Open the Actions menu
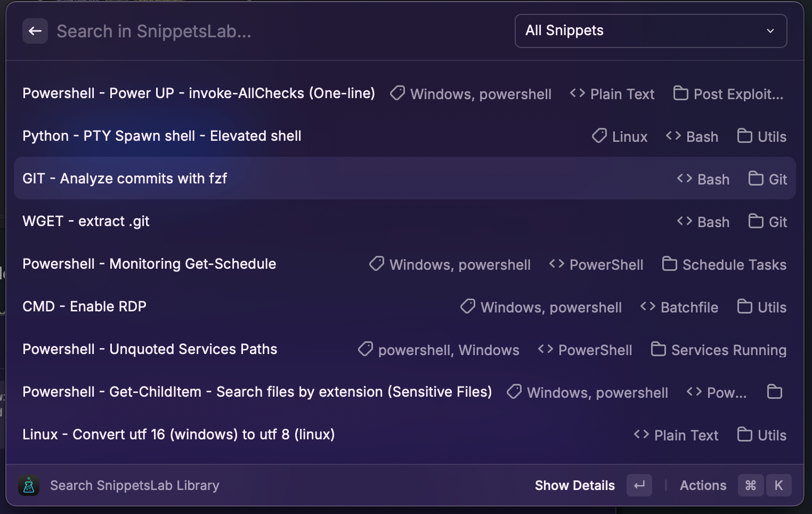The width and height of the screenshot is (812, 514). pyautogui.click(x=703, y=485)
